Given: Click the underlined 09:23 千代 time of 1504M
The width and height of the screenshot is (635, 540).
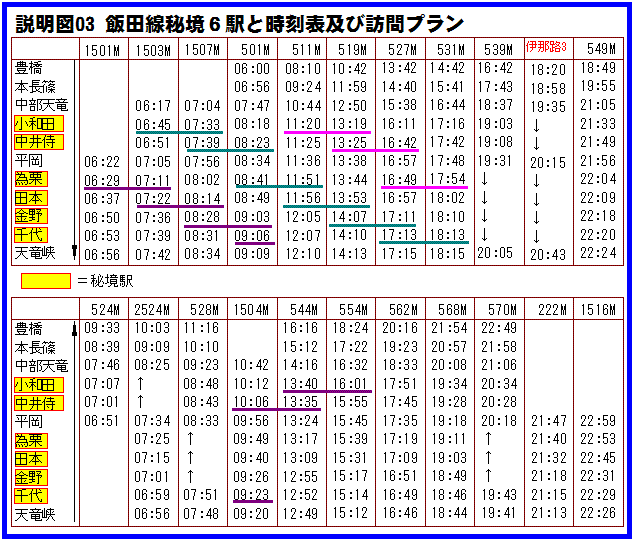Looking at the screenshot, I should tap(251, 495).
